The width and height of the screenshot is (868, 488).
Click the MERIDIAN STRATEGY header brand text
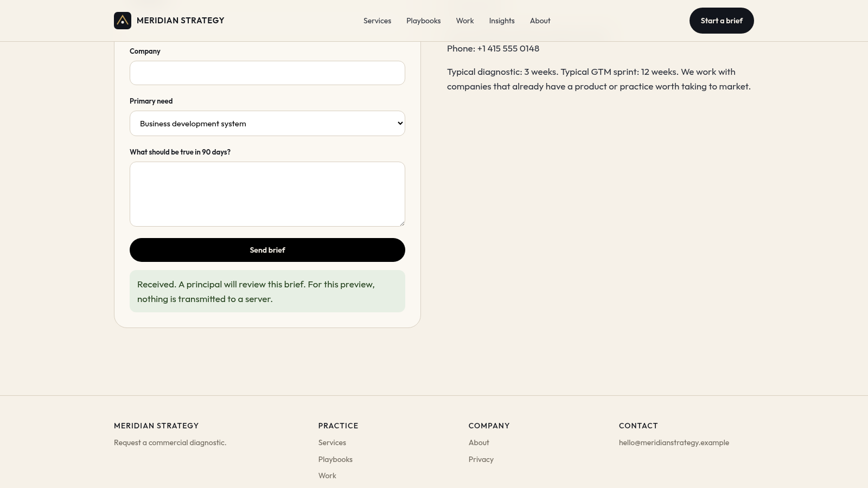pyautogui.click(x=181, y=21)
